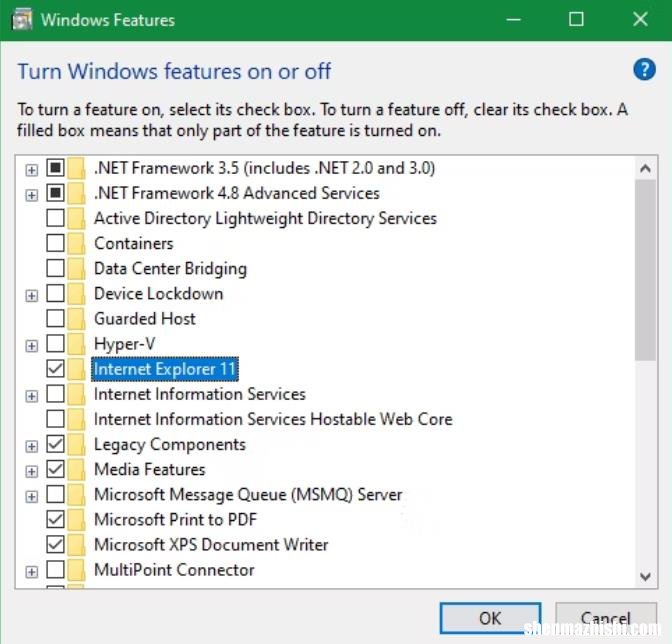Screen dimensions: 672x644
Task: Toggle the .NET Framework 4.8 Advanced Services checkbox
Action: 55,192
